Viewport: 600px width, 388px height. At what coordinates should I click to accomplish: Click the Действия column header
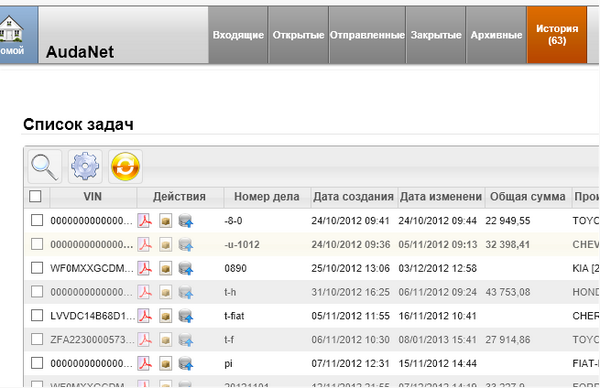click(x=179, y=197)
